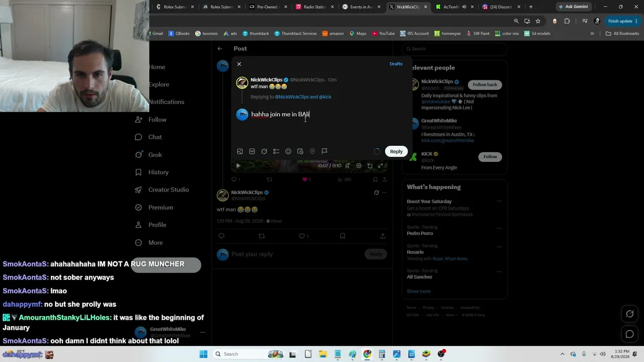Open more options for Rosario trend
This screenshot has width=644, height=362.
coord(499,246)
